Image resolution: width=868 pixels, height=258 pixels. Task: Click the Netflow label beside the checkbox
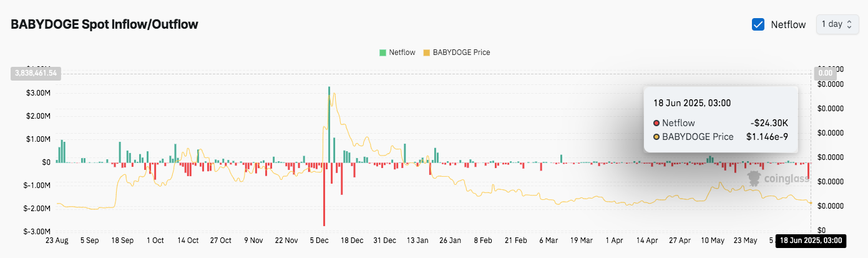tap(788, 24)
